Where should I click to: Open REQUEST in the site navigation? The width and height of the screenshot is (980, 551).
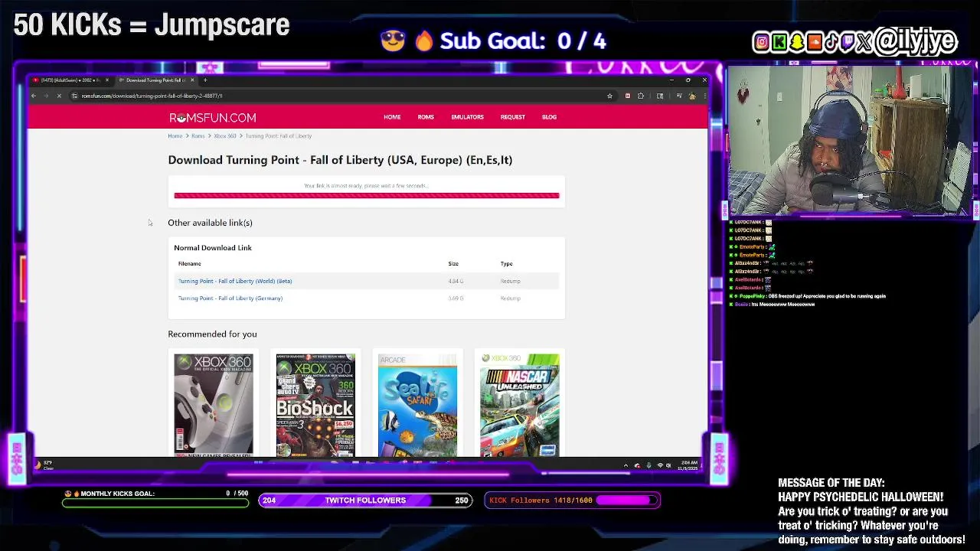513,117
